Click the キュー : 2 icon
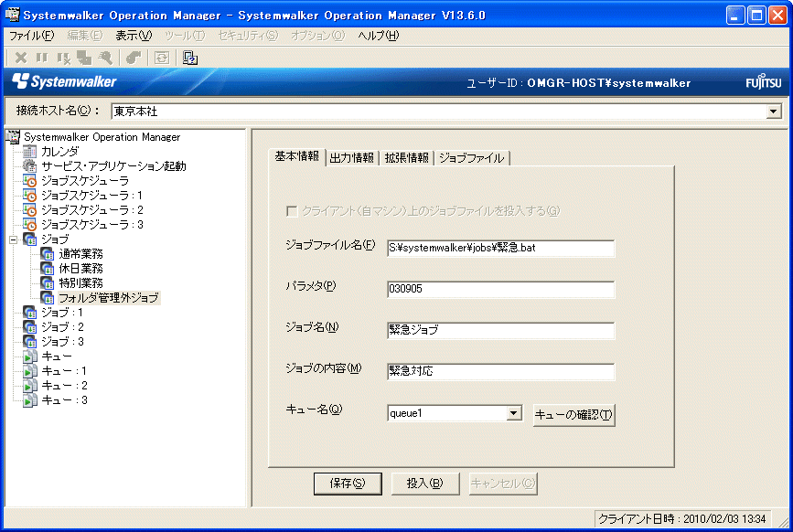Viewport: 793px width, 532px height. (30, 386)
